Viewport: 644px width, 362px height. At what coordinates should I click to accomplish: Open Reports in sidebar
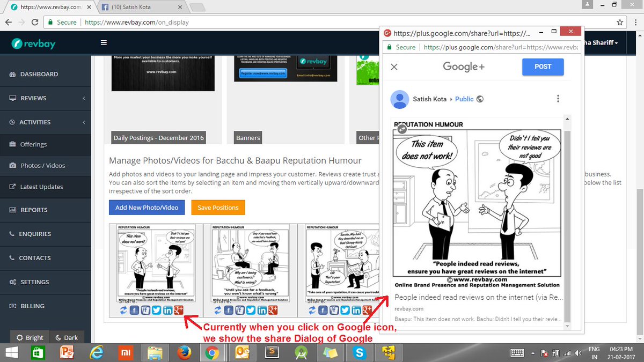click(46, 210)
